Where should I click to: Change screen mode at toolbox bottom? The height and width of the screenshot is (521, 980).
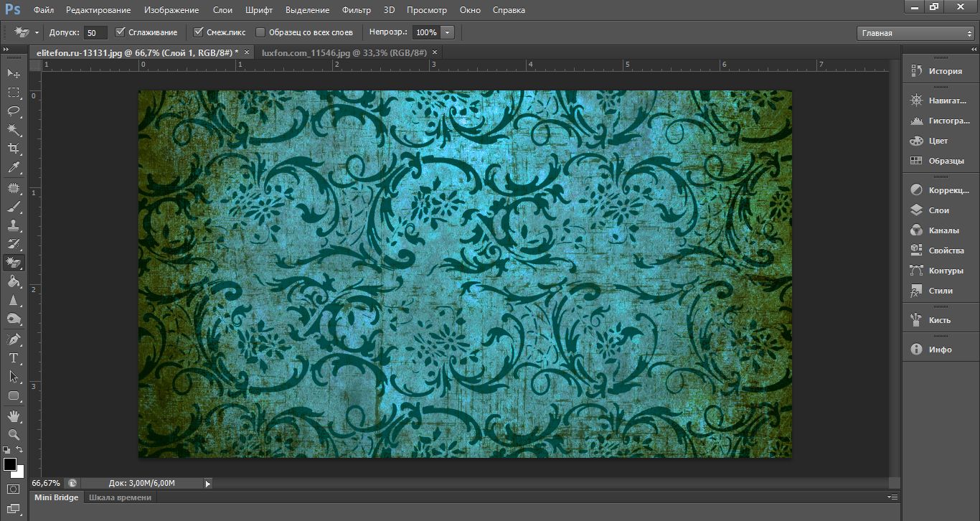(x=14, y=509)
